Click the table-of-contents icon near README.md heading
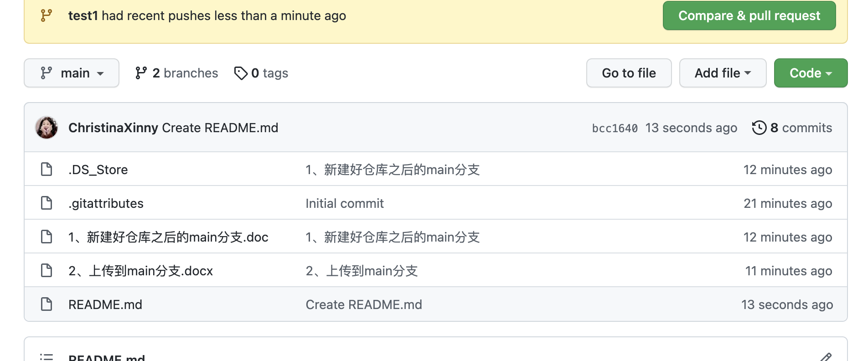The width and height of the screenshot is (868, 361). click(x=46, y=357)
